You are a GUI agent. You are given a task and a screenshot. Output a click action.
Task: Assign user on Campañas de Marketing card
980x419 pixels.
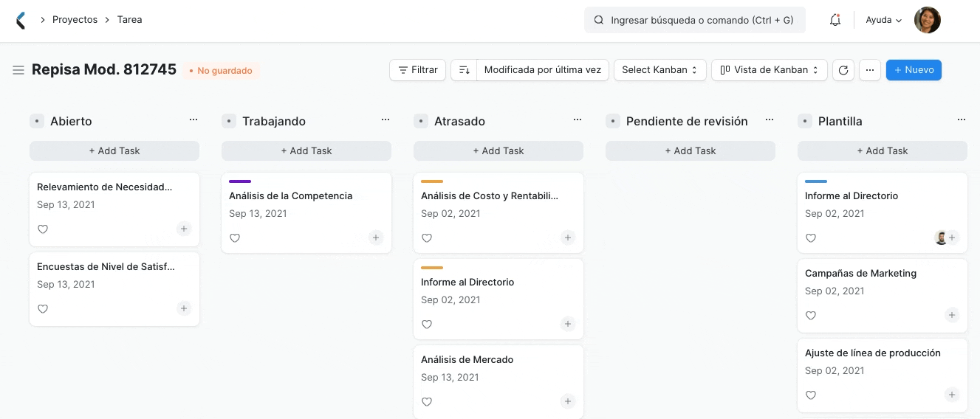click(952, 315)
